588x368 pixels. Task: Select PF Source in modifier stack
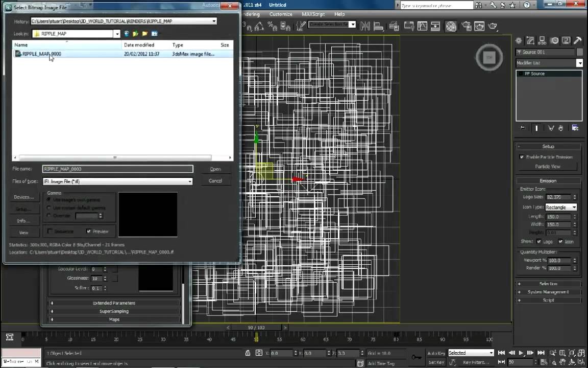[549, 74]
